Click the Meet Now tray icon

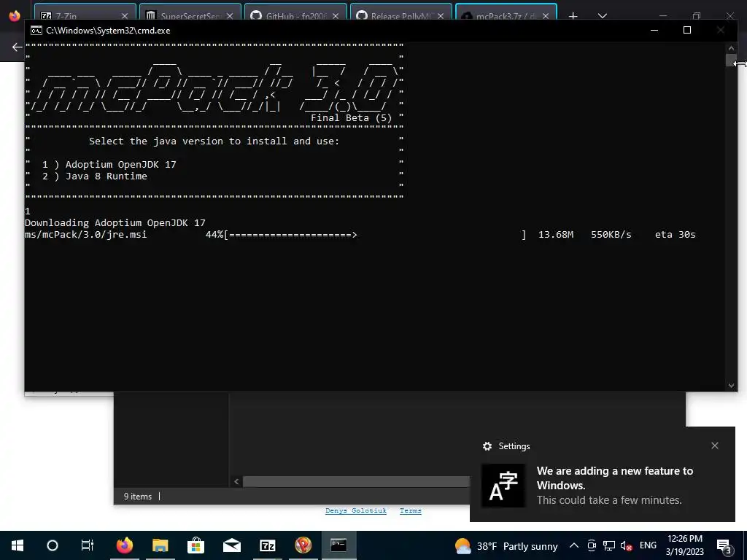592,545
